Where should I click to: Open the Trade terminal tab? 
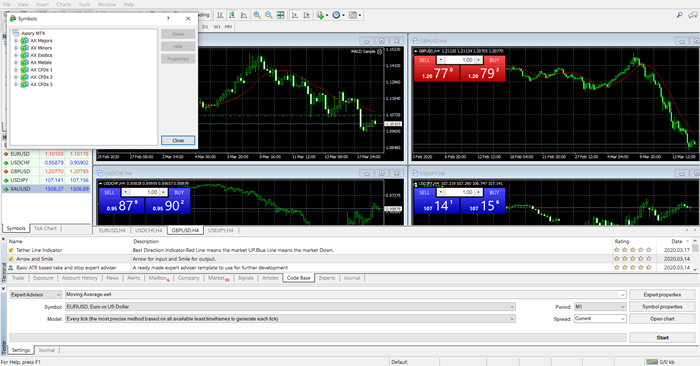(x=18, y=278)
